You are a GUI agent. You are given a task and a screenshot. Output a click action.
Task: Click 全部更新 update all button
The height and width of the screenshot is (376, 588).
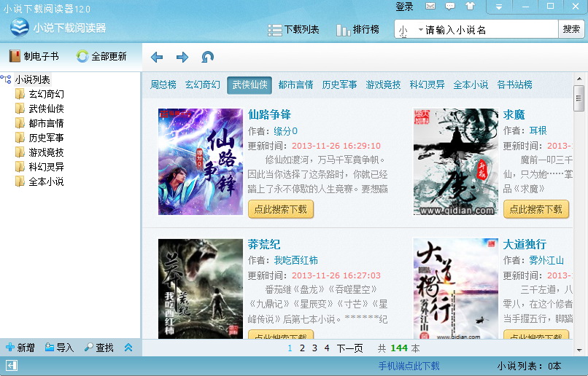101,56
